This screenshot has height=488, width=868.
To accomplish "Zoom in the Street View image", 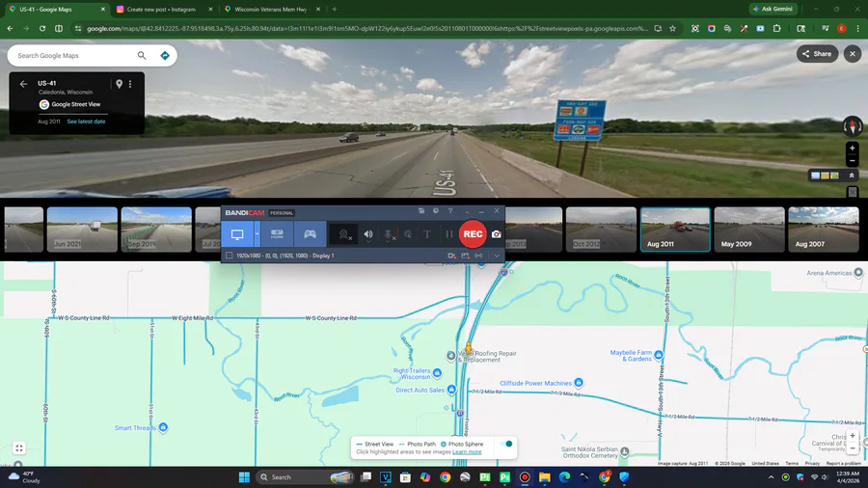I will click(x=853, y=149).
